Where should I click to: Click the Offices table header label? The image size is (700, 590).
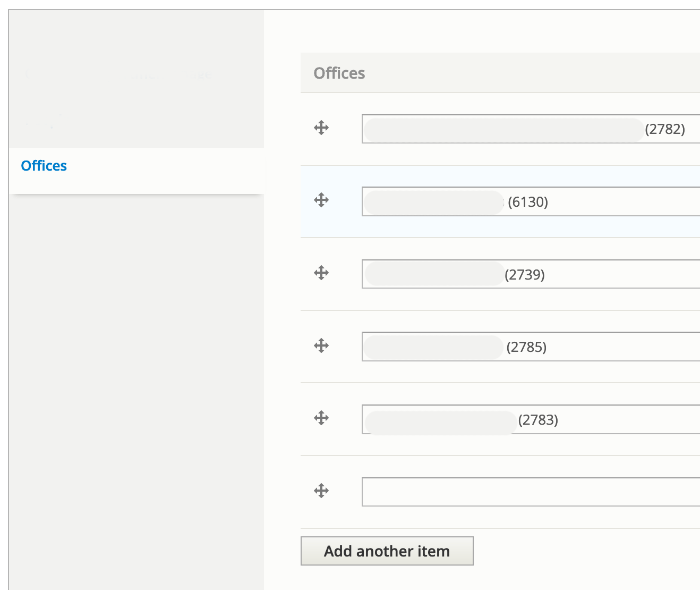point(339,73)
